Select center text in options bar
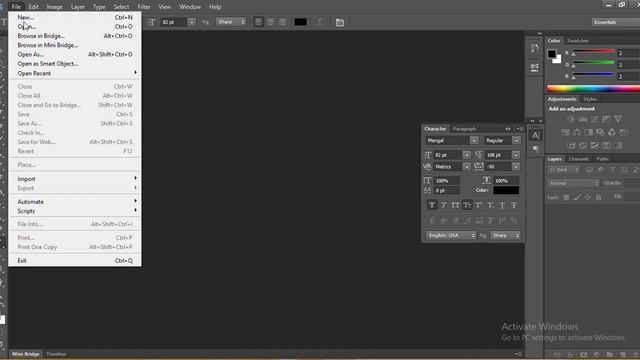Screen dimensions: 640x360 (x=270, y=22)
